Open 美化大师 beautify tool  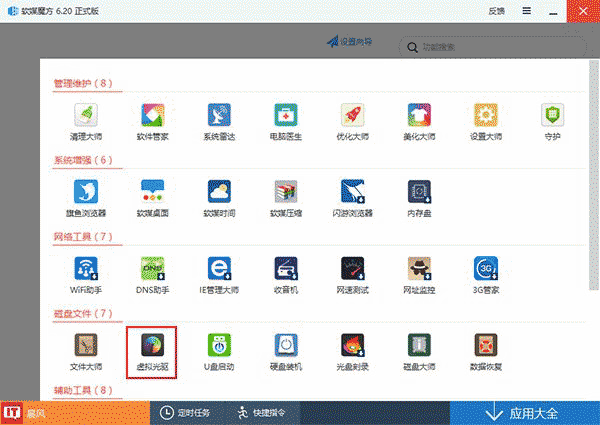[x=419, y=122]
